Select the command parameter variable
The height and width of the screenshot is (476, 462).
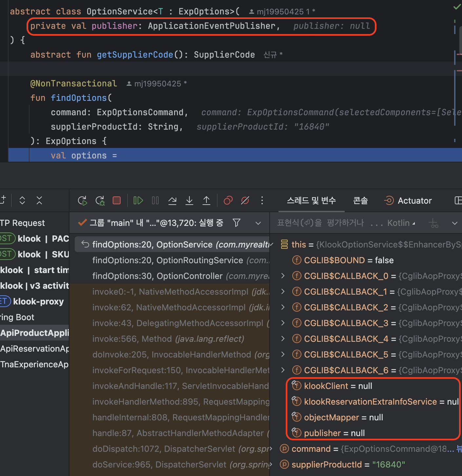[x=366, y=449]
